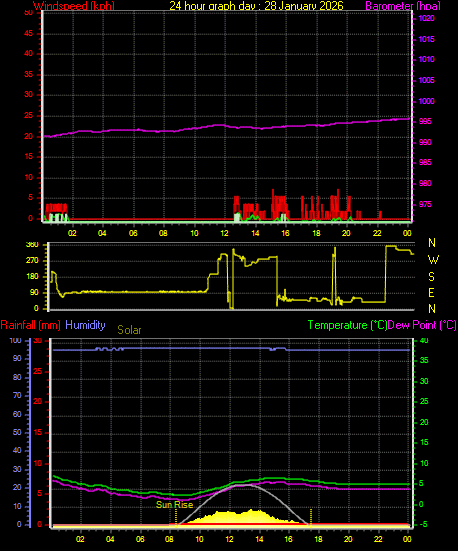Click wind direction scale value 270
Screen dimensions: 458x551
[32, 261]
